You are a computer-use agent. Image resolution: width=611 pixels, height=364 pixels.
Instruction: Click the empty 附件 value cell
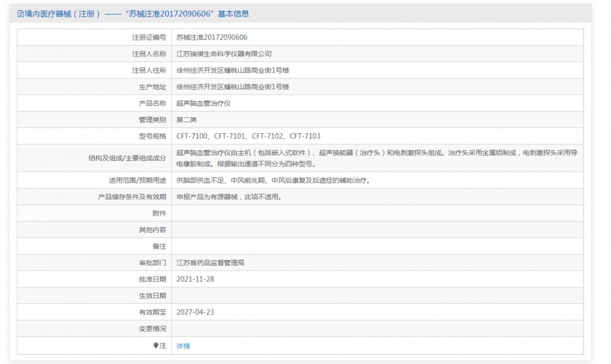coord(377,213)
